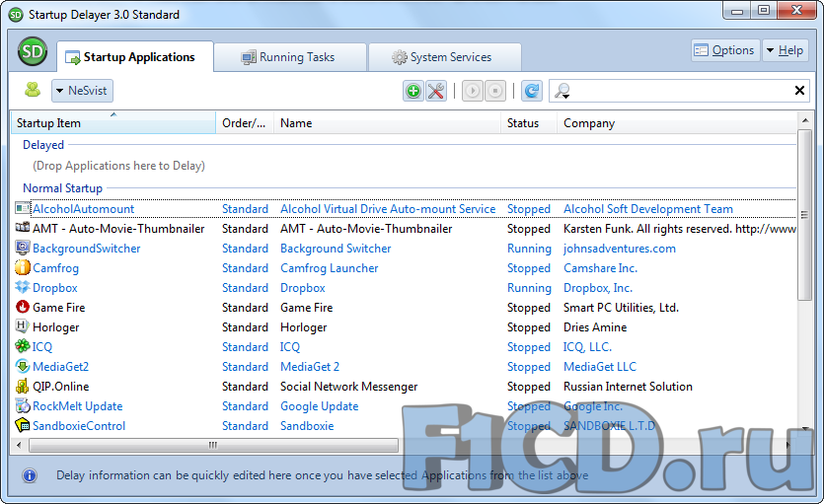Click the RockMelt Update icon

pos(23,405)
